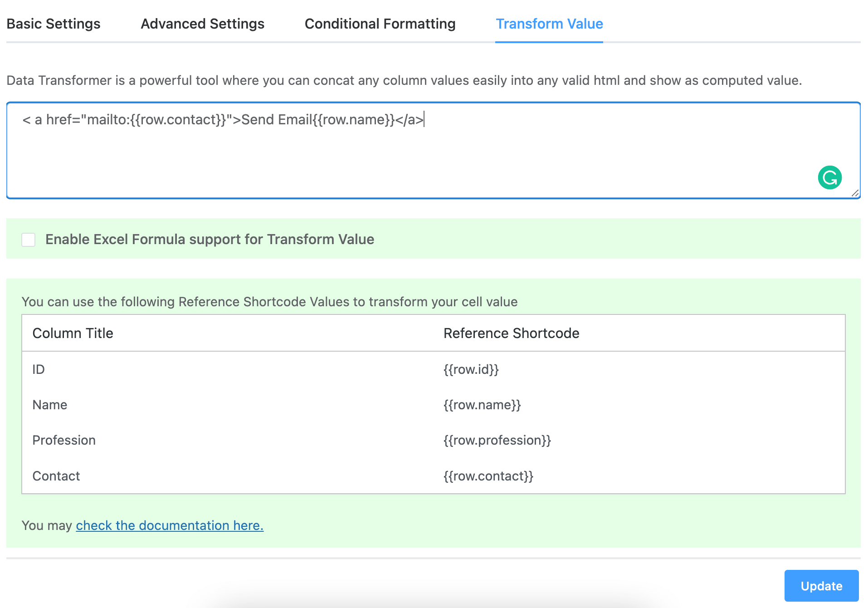The width and height of the screenshot is (868, 608).
Task: Click the Profession column title row
Action: click(x=64, y=440)
